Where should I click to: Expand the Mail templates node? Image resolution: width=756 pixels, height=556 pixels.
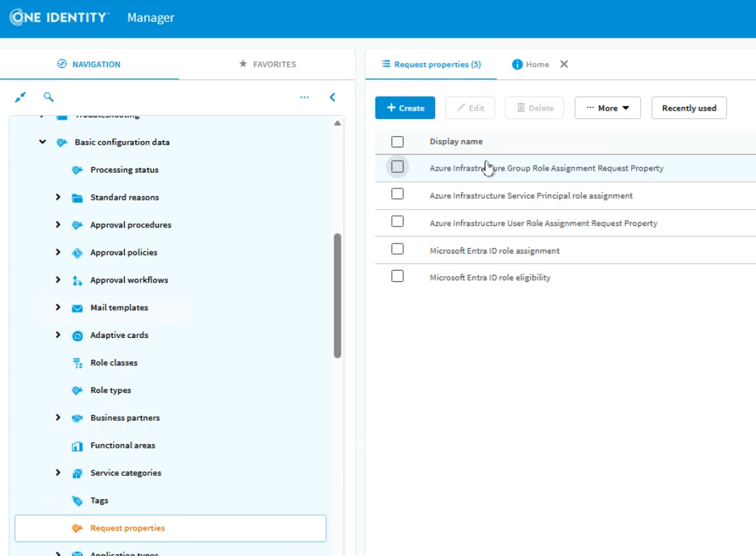[x=58, y=307]
